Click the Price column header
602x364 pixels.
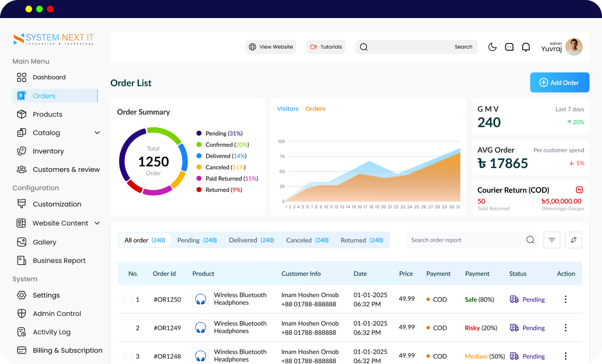coord(406,274)
